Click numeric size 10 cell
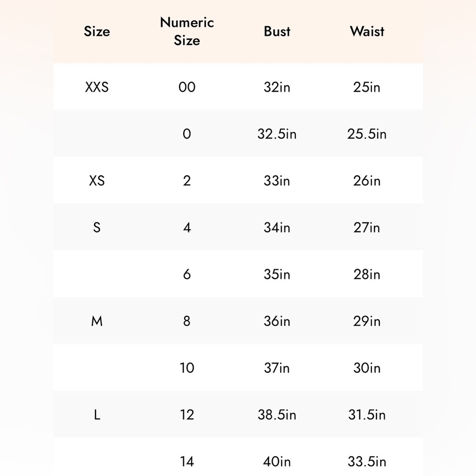Viewport: 476px width, 476px height. pos(187,367)
